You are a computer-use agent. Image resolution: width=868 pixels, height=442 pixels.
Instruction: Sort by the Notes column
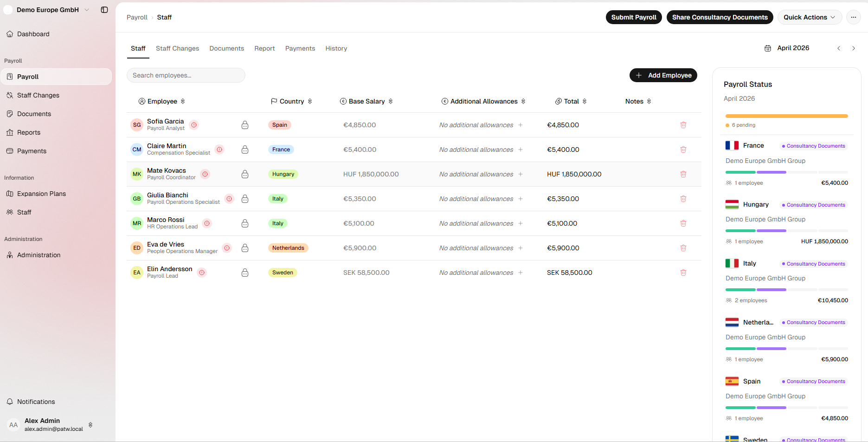point(638,101)
